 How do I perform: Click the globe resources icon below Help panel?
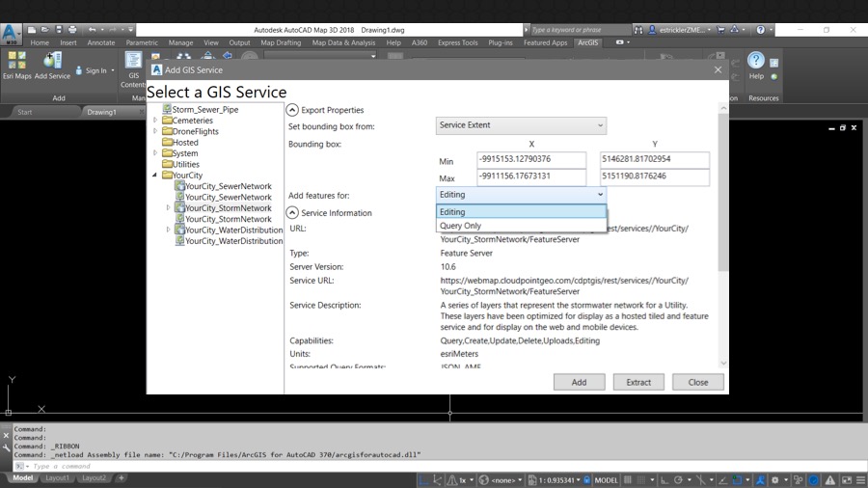(773, 76)
